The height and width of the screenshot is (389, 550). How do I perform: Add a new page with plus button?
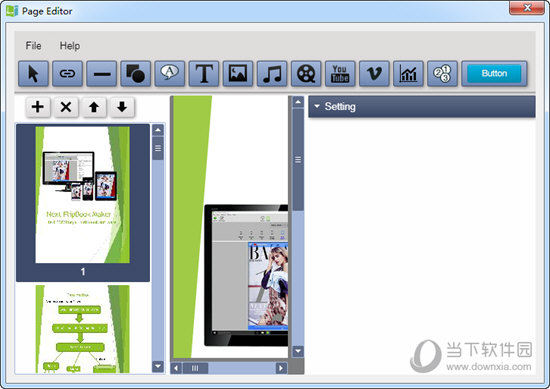(38, 107)
